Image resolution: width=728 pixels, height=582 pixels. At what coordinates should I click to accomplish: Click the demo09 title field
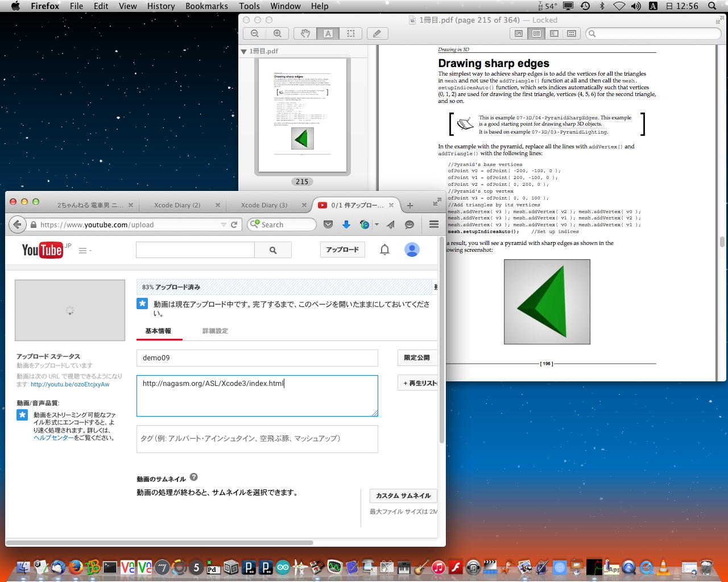click(x=257, y=358)
